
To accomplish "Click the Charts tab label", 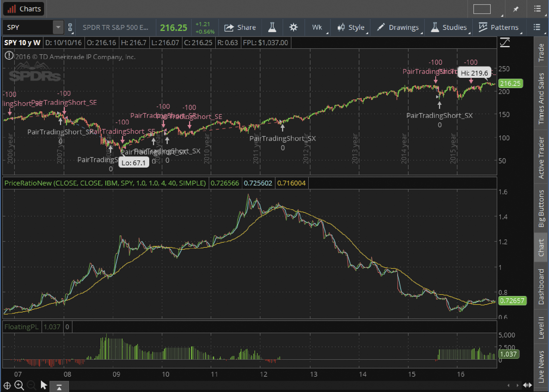I will [24, 9].
